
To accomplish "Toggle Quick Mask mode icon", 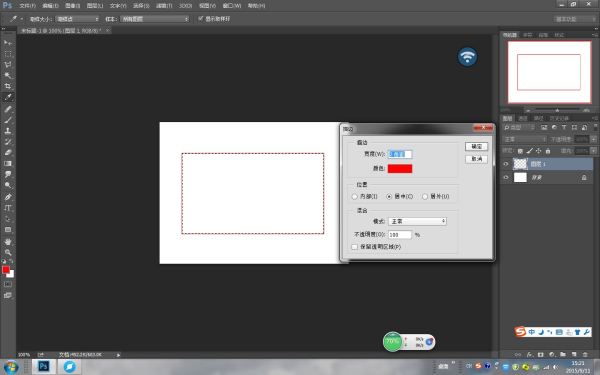I will tap(8, 284).
